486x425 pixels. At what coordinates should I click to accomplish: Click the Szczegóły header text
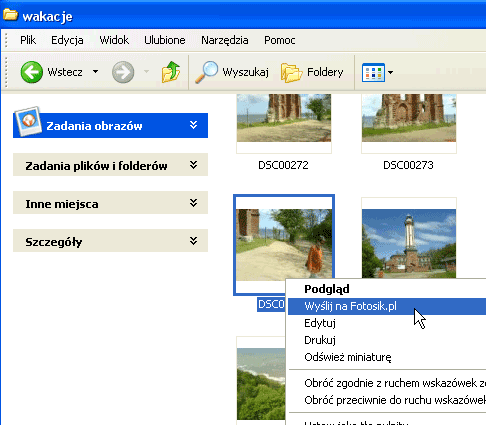(54, 242)
